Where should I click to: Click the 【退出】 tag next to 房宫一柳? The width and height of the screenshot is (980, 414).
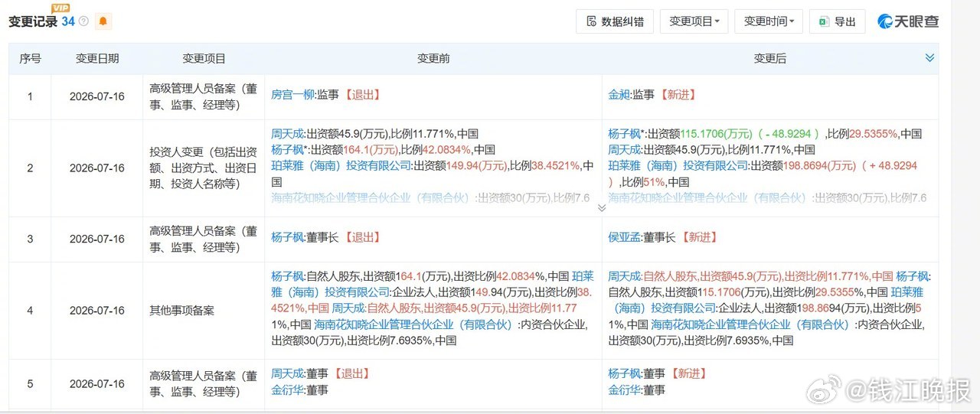pos(361,95)
